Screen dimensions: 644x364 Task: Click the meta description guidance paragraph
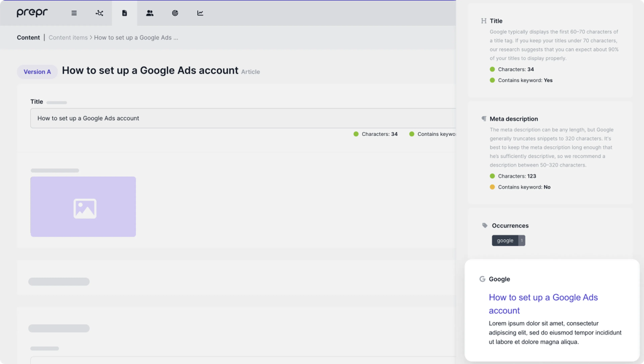[x=551, y=147]
